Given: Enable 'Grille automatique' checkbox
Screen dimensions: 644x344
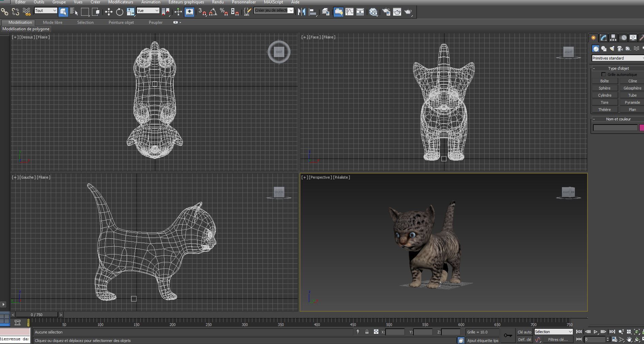Looking at the screenshot, I should coord(603,74).
